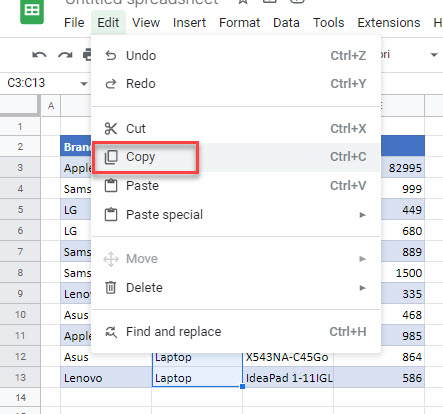
Task: Click the toolbar undo arrow
Action: click(39, 55)
